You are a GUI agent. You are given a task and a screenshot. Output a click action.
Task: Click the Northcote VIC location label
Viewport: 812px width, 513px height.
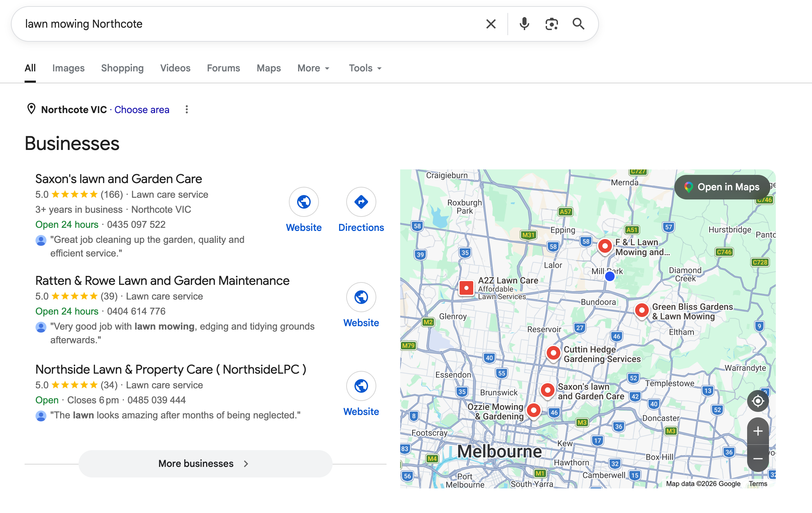74,110
